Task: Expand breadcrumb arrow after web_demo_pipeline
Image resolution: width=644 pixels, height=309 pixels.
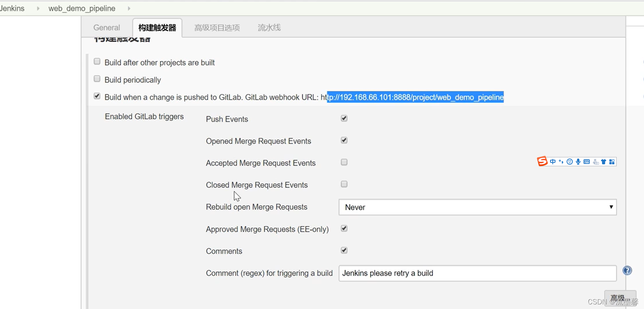Action: [129, 8]
